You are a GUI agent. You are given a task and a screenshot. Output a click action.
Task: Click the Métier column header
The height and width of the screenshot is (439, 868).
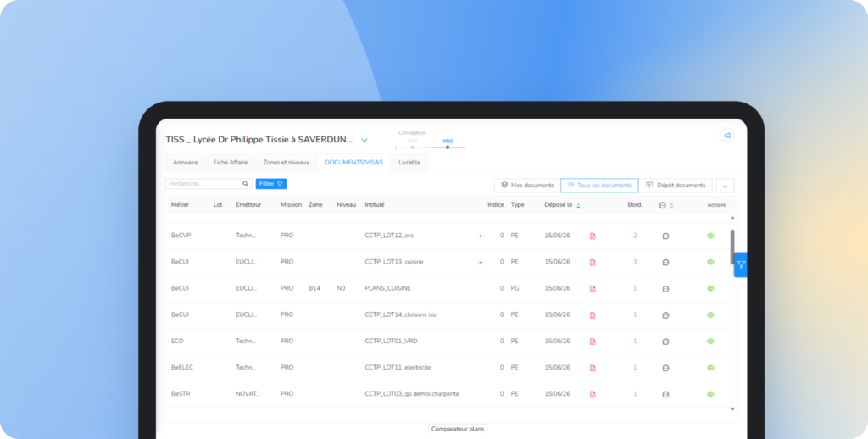(x=180, y=205)
